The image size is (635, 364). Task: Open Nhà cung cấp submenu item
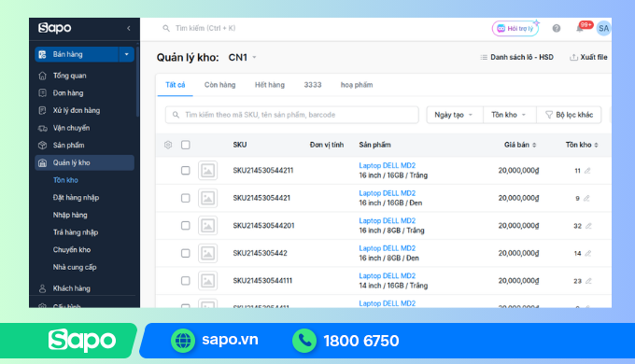[x=75, y=267]
